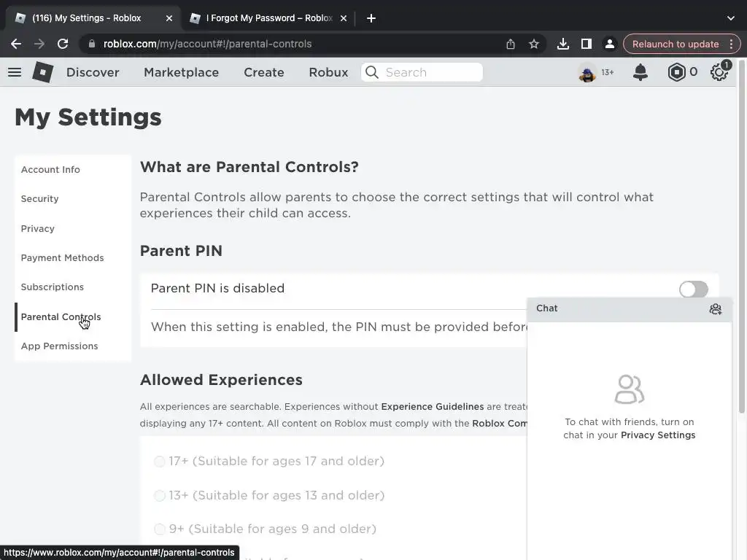This screenshot has width=747, height=560.
Task: Switch to the I Forgot My Password tab
Action: point(268,18)
